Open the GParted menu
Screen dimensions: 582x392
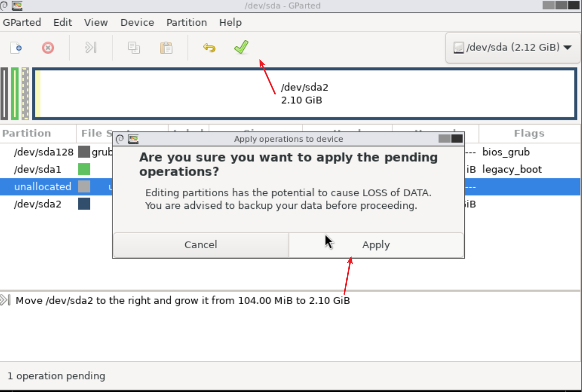pyautogui.click(x=22, y=23)
